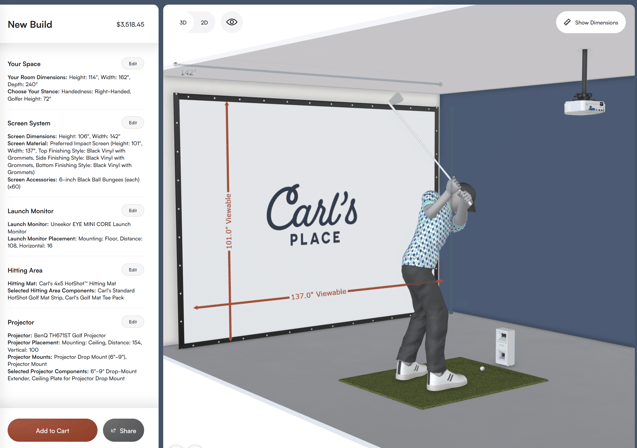This screenshot has height=448, width=637.
Task: Toggle the eye visibility icon
Action: pos(232,22)
